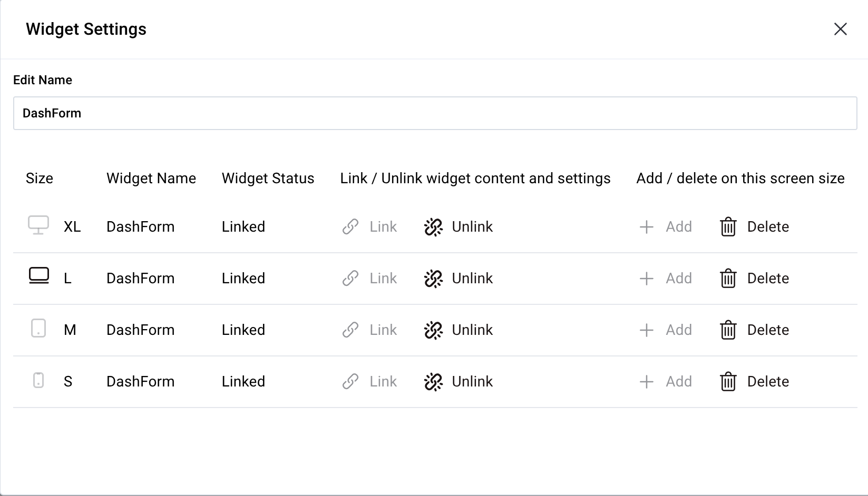Click the plus icon on the S row
Screen dimensions: 868x496
click(646, 381)
